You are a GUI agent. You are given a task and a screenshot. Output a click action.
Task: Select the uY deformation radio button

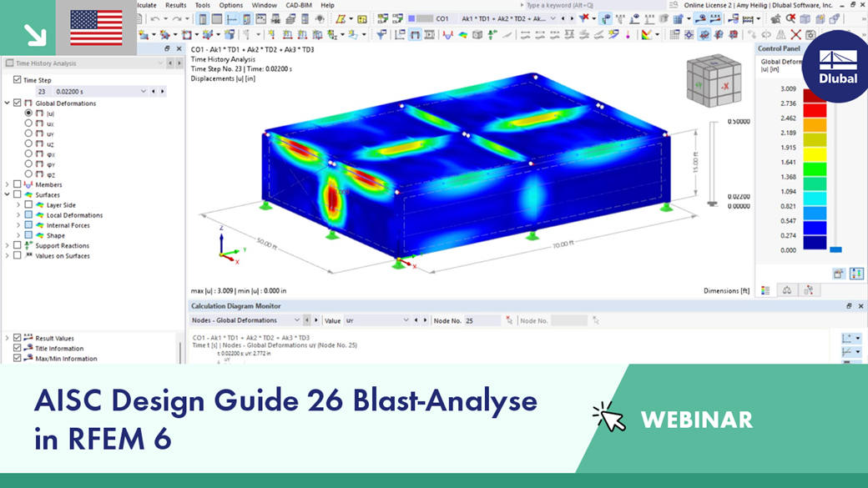point(28,133)
